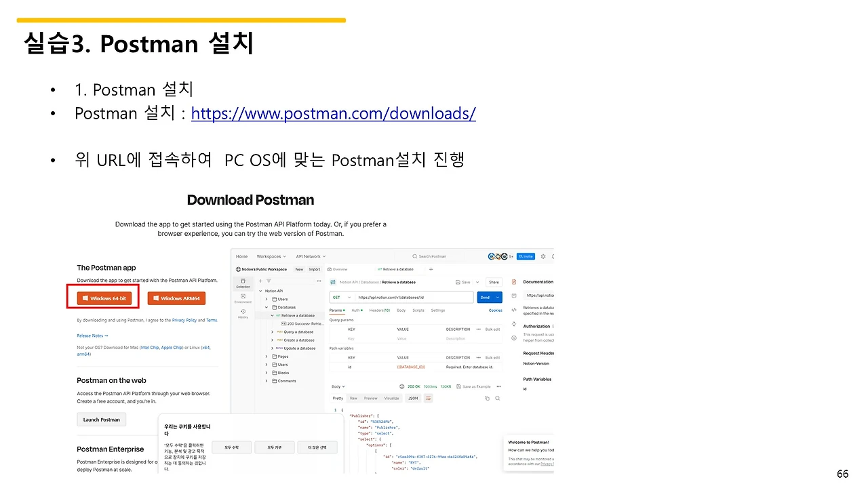
Task: Open the Collections panel in Postman sidebar
Action: point(243,283)
